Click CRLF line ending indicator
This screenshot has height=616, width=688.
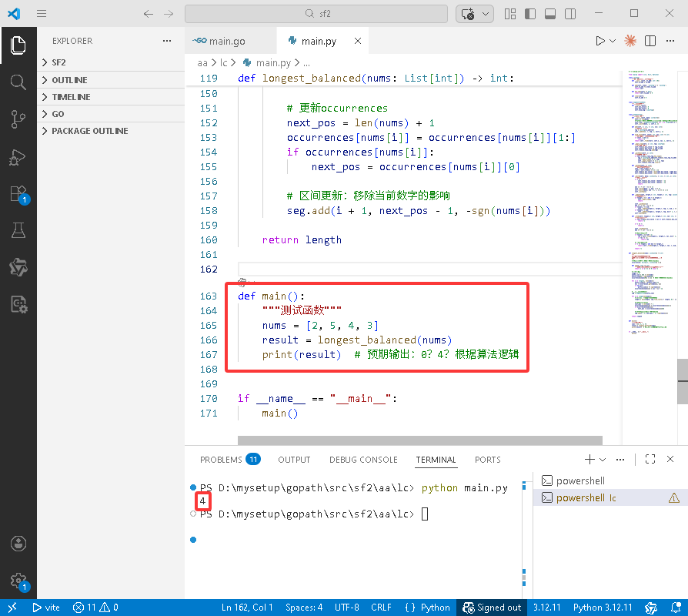coord(381,608)
